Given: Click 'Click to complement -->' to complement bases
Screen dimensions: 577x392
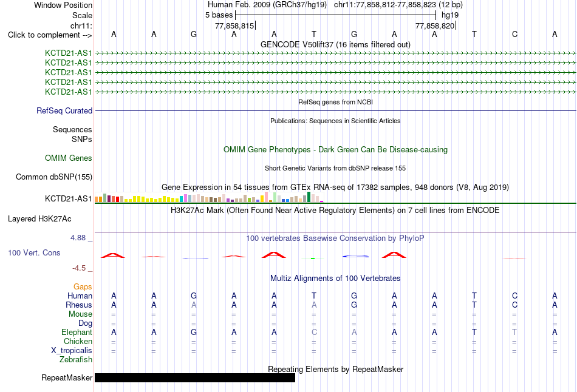Looking at the screenshot, I should 50,35.
